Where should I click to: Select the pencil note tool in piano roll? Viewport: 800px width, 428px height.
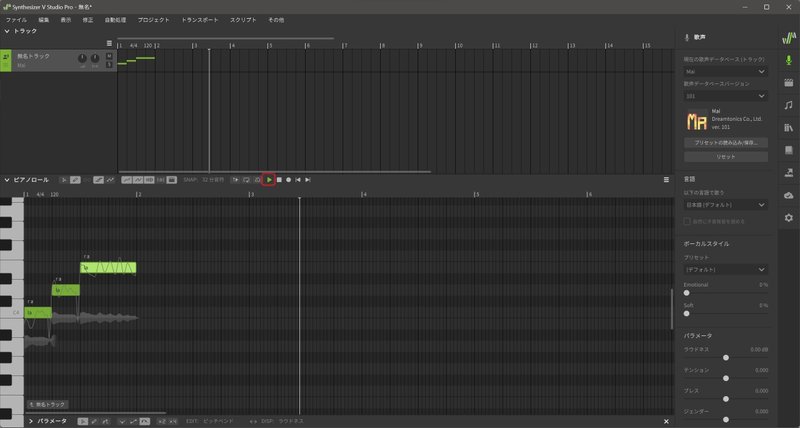click(75, 180)
